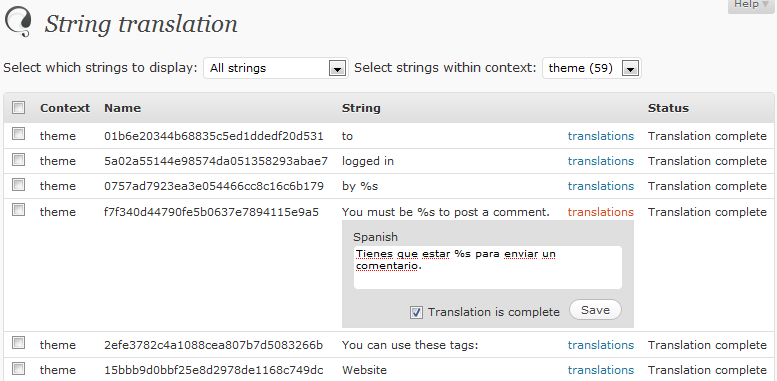This screenshot has width=777, height=381.
Task: Toggle the select-all checkbox in header
Action: 19,108
